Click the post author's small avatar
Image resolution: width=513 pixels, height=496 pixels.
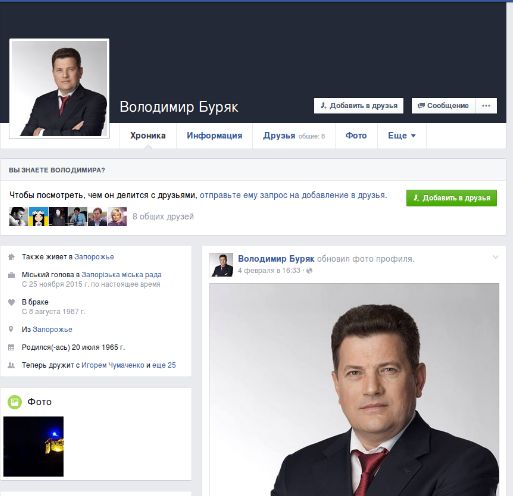click(221, 265)
